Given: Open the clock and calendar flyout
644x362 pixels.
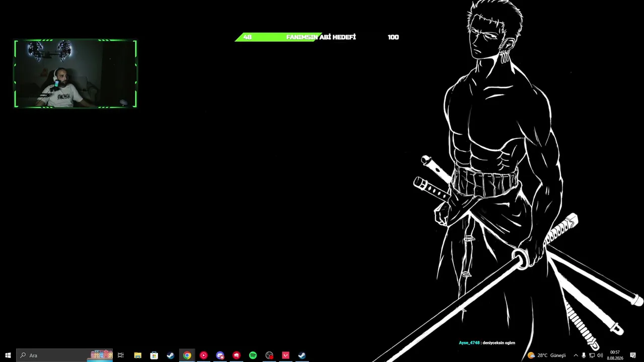Looking at the screenshot, I should click(x=615, y=355).
